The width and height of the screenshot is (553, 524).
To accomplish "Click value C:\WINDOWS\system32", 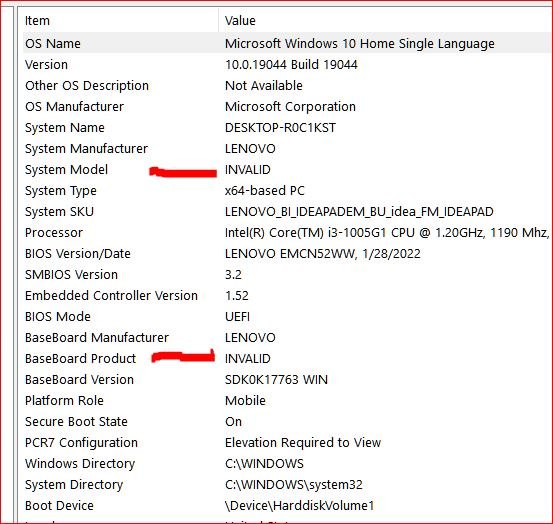I will point(294,485).
